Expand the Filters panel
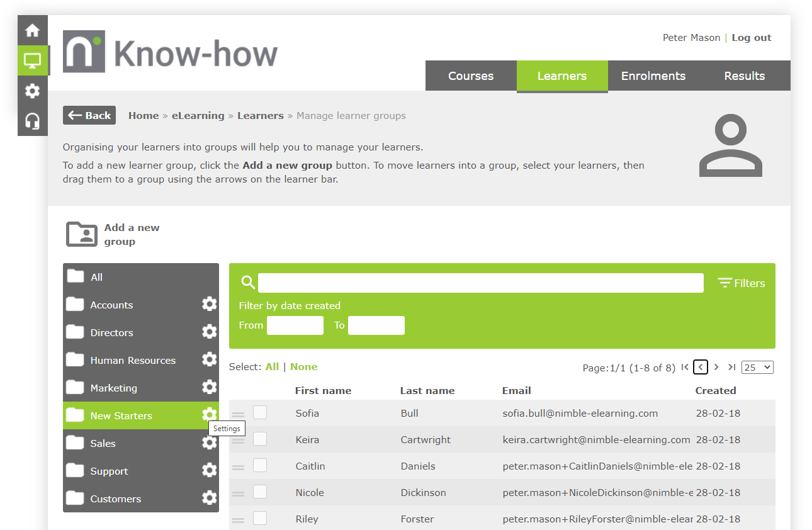 coord(742,283)
